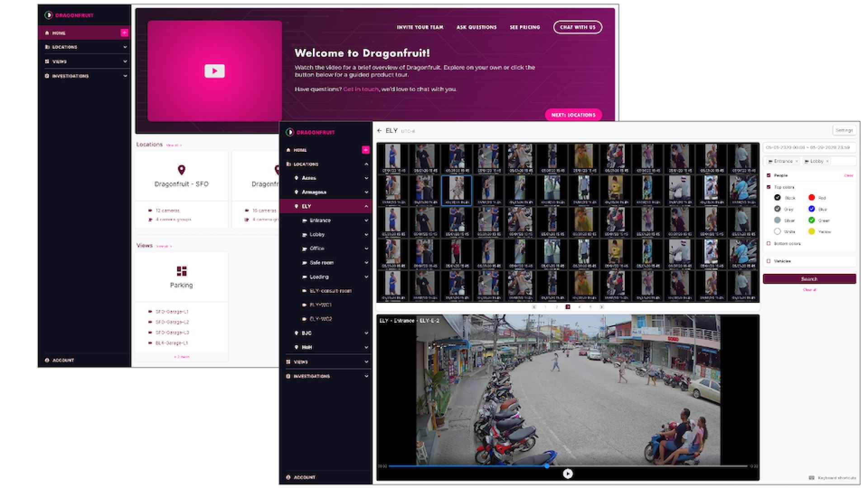Select the Yellow top color
This screenshot has height=488, width=868.
click(x=811, y=231)
